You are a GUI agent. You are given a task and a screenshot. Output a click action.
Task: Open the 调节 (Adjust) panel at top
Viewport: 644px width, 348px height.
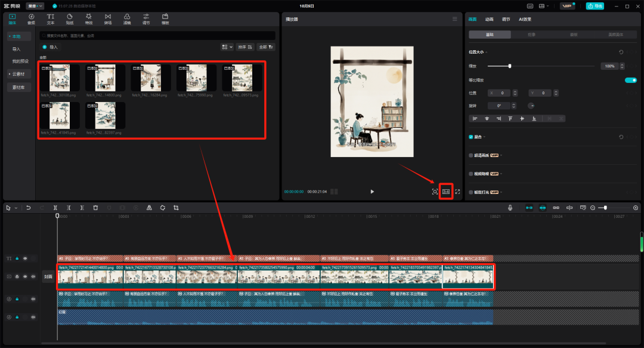point(146,19)
